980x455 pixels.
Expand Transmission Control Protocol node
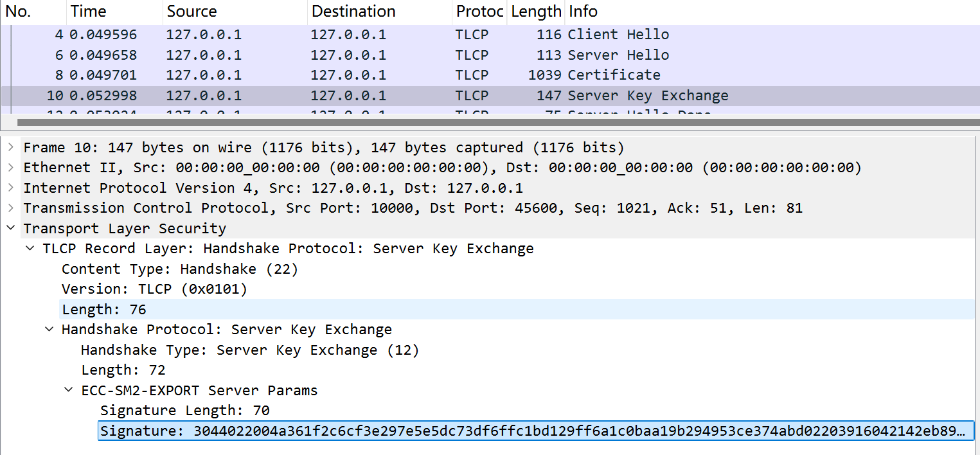10,208
